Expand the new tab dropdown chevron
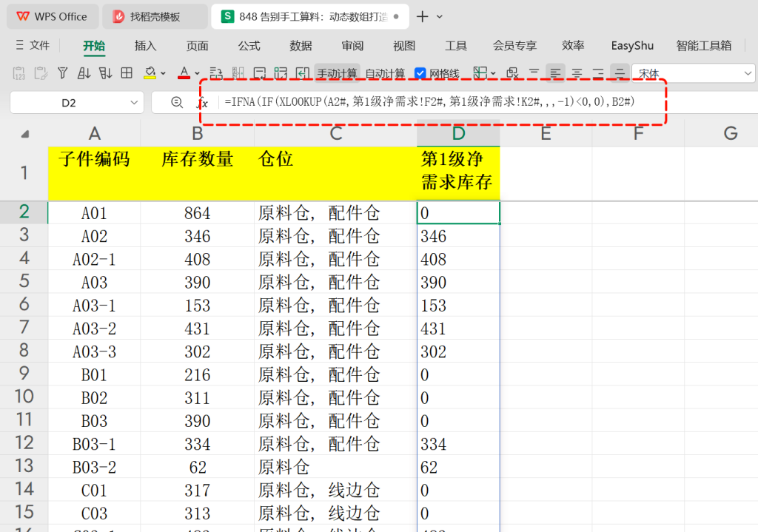This screenshot has height=532, width=758. click(440, 16)
